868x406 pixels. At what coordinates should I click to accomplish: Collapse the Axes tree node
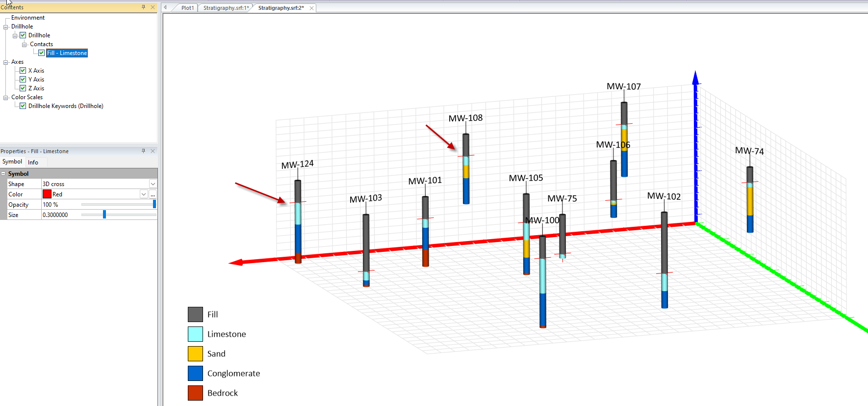click(x=6, y=62)
